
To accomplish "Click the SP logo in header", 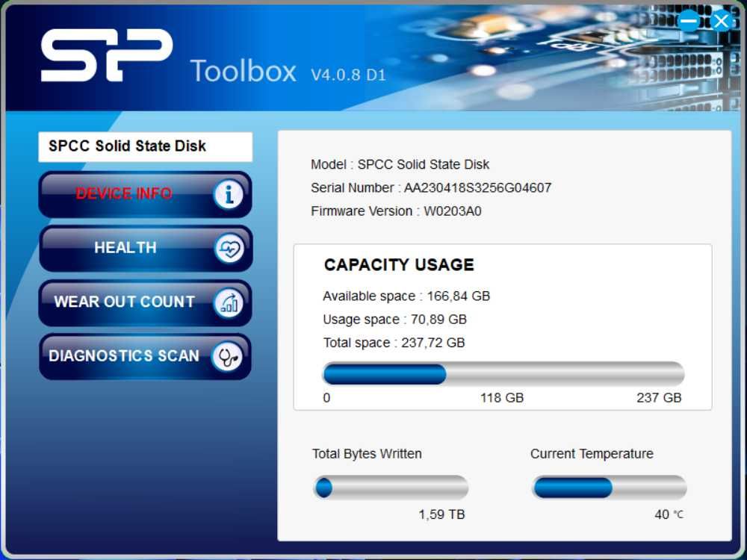I will (107, 55).
